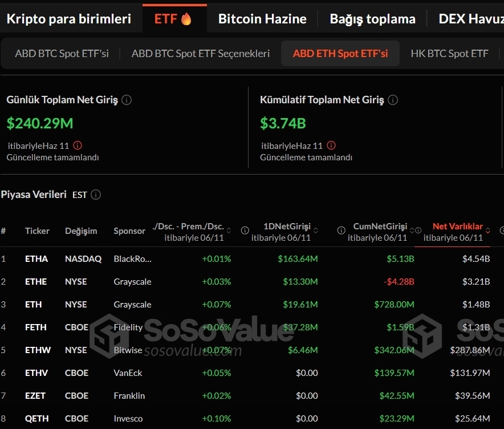Sort by Prem./Dsc. using its arrows
504x429 pixels.
pyautogui.click(x=229, y=230)
